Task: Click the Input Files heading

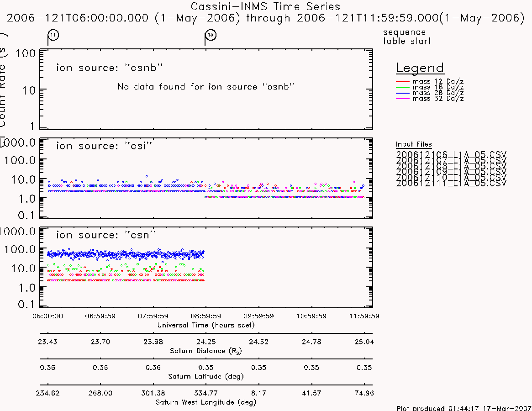Action: click(414, 144)
